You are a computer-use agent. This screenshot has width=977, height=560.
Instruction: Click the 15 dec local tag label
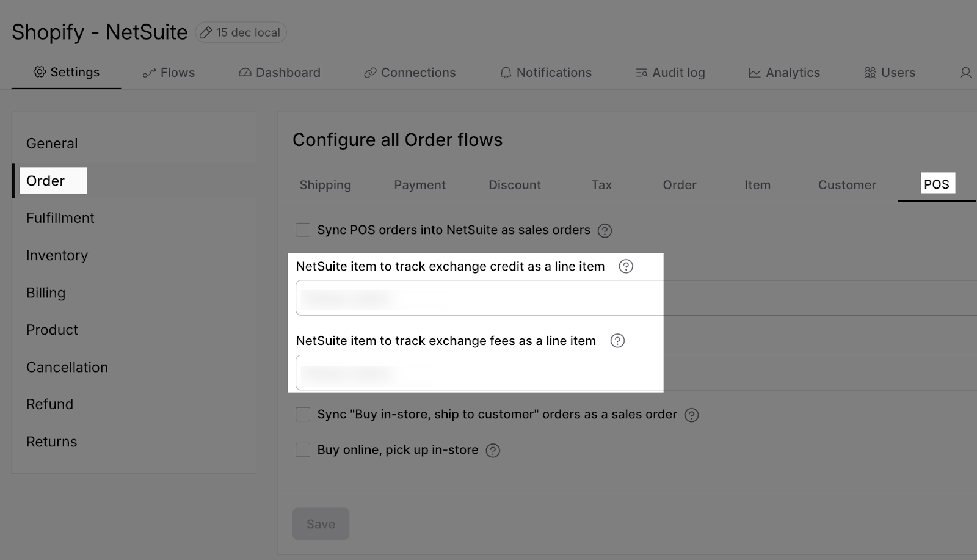(248, 32)
